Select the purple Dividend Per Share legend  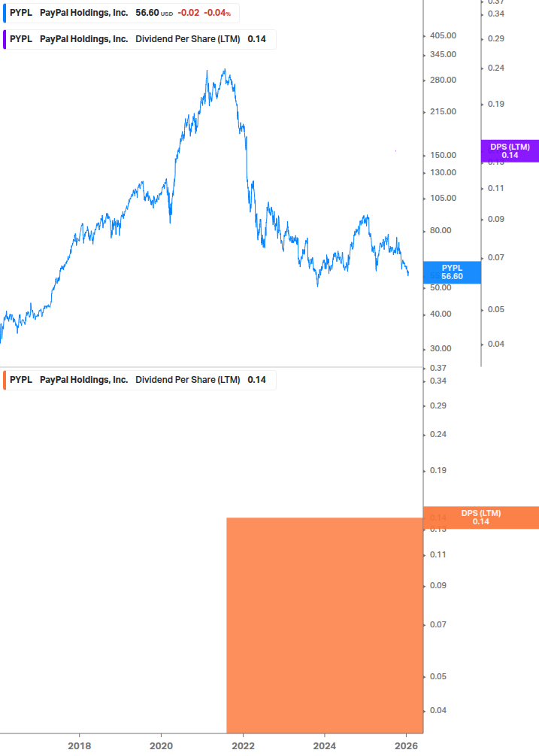(140, 40)
